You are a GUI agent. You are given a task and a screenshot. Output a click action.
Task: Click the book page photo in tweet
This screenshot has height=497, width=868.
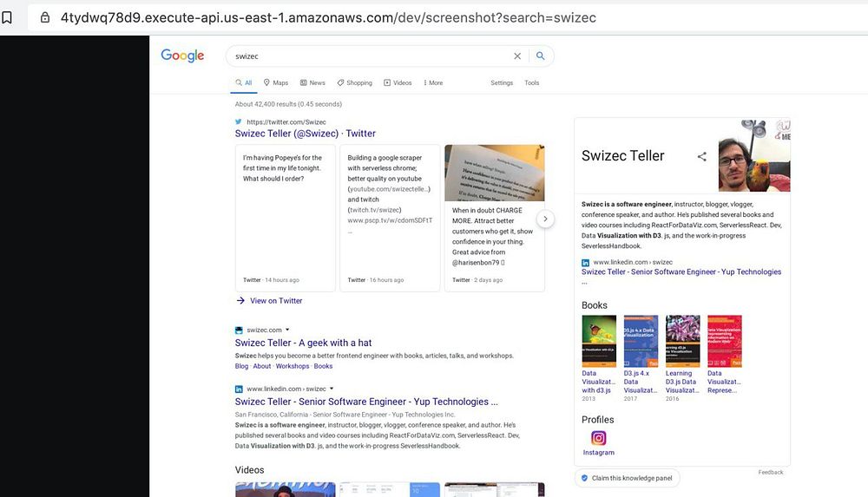(x=495, y=173)
